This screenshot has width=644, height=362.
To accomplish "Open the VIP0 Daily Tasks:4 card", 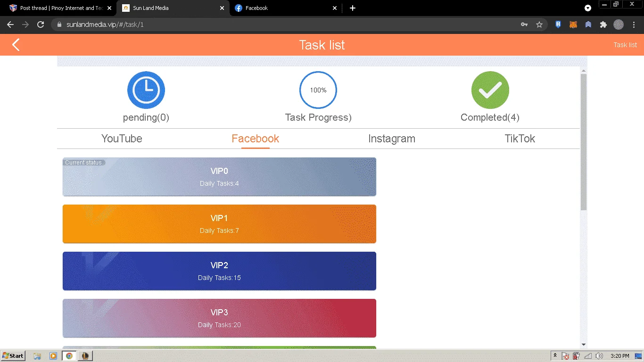I will tap(219, 177).
